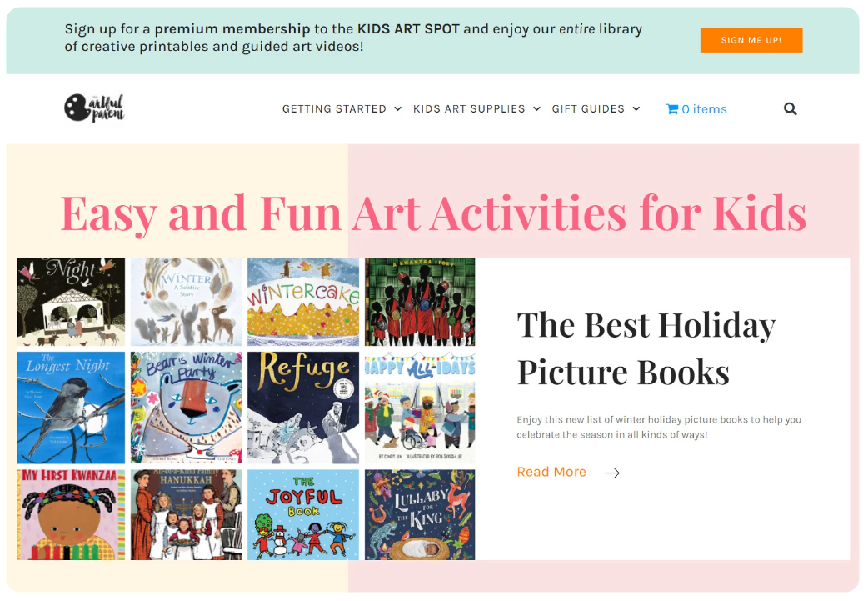868x601 pixels.
Task: Select the Wintercake book cover
Action: 303,302
